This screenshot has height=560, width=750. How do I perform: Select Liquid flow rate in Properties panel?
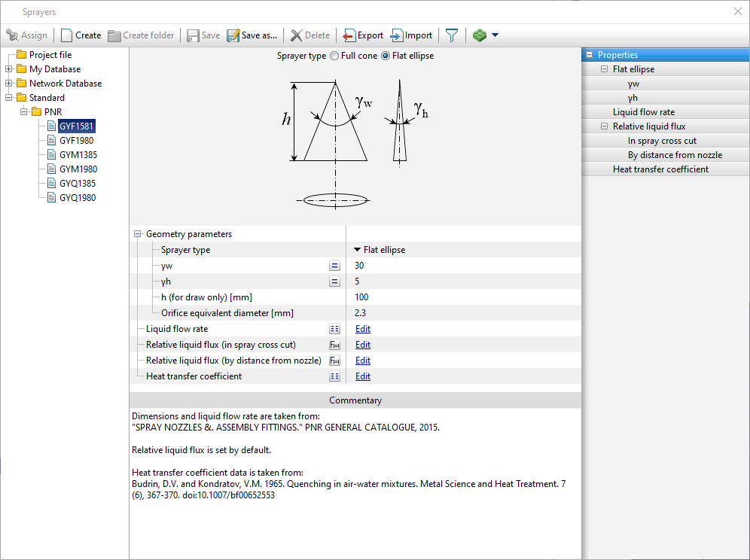(x=643, y=112)
